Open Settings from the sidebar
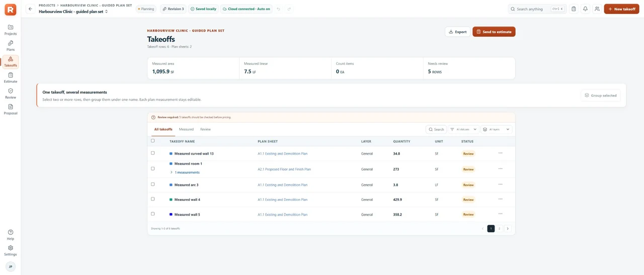 click(x=11, y=250)
